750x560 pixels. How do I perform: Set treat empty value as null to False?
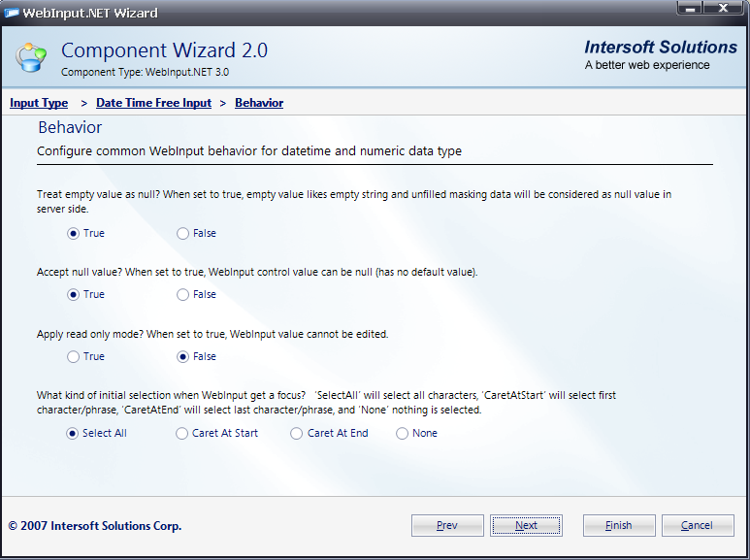pyautogui.click(x=183, y=233)
